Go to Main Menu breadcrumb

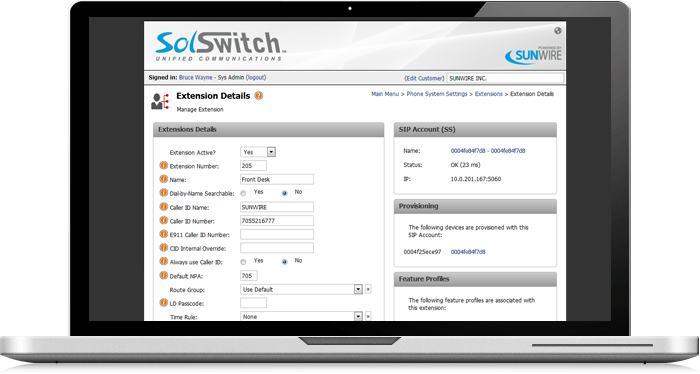tap(385, 94)
